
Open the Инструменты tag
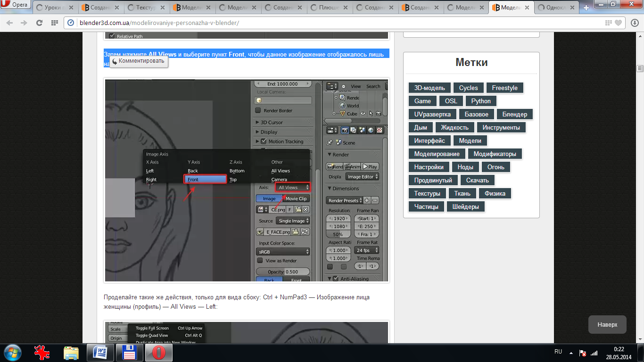click(x=501, y=127)
